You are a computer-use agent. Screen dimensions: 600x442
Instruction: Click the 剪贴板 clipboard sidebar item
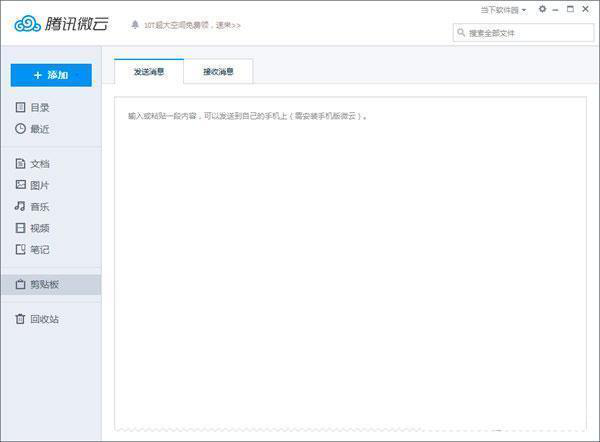[51, 284]
